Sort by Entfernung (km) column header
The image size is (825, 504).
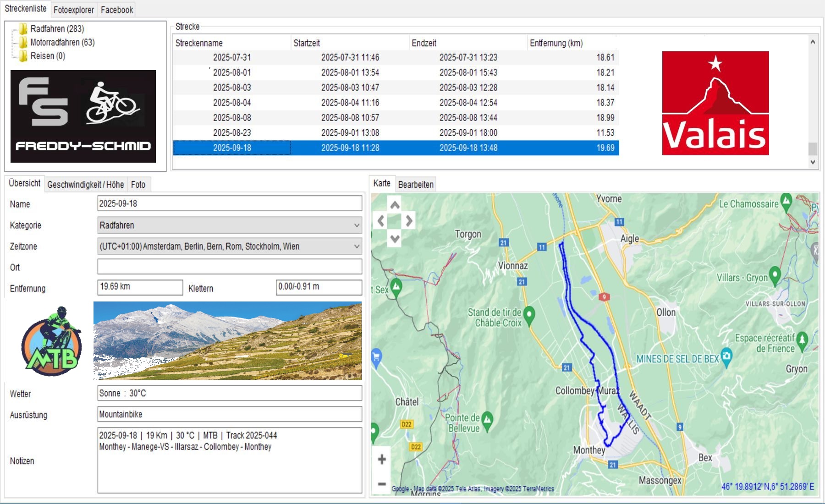pyautogui.click(x=556, y=43)
